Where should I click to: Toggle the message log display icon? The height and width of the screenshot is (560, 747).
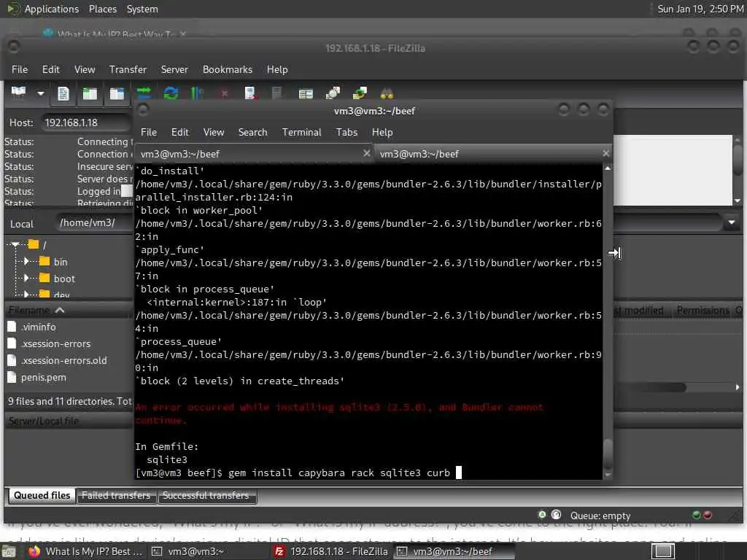(x=63, y=93)
